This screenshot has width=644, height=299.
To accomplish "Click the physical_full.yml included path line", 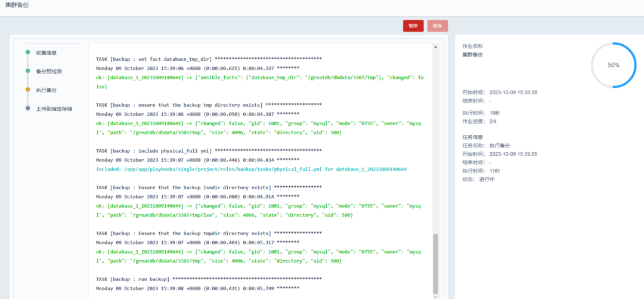I will tap(251, 169).
